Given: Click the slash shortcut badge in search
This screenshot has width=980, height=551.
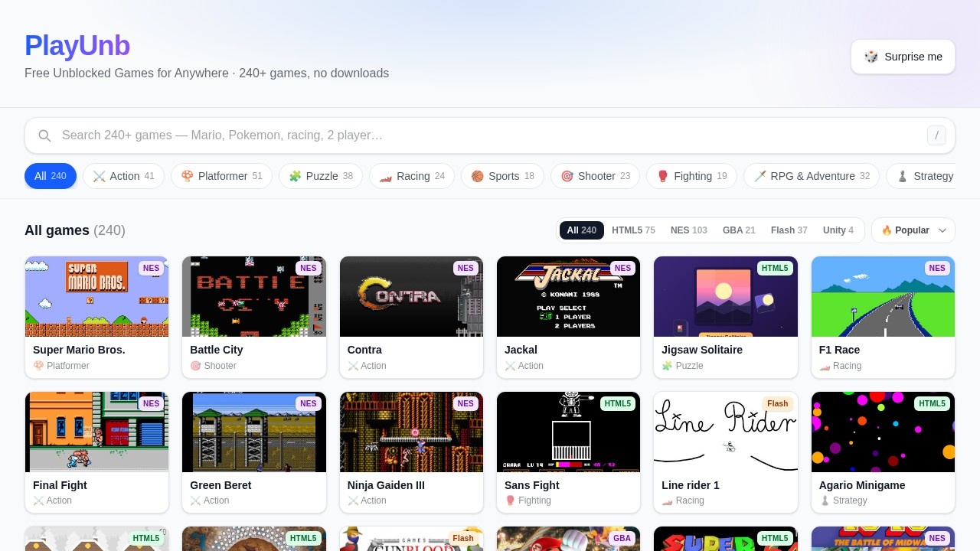Looking at the screenshot, I should coord(936,135).
